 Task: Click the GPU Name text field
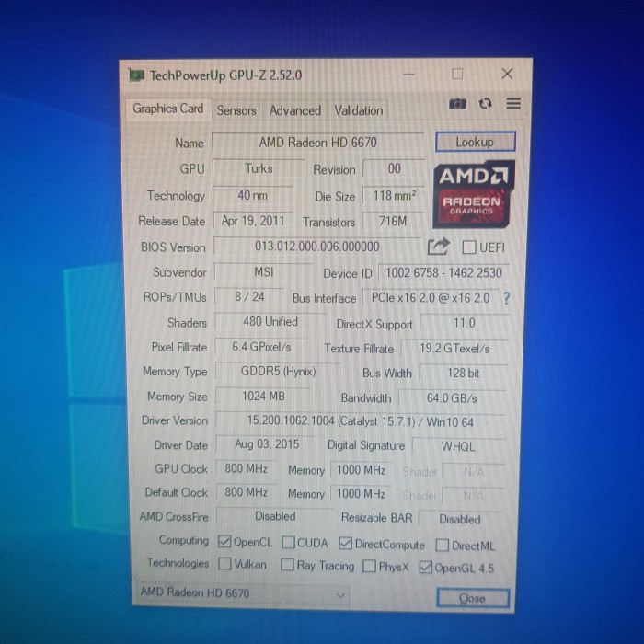click(x=317, y=143)
